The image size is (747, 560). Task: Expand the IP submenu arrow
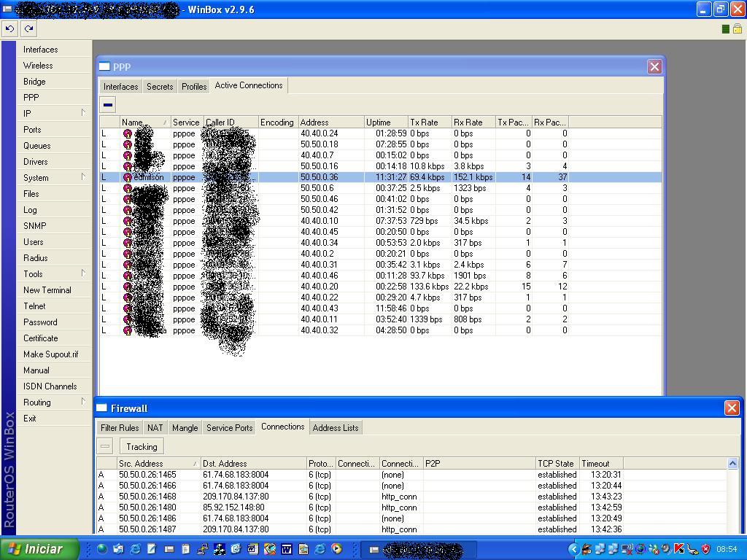(83, 112)
